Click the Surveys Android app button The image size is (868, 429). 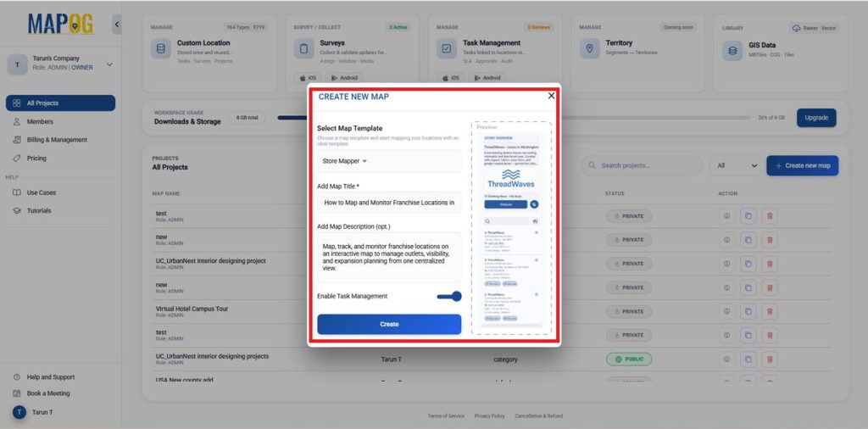click(x=344, y=78)
